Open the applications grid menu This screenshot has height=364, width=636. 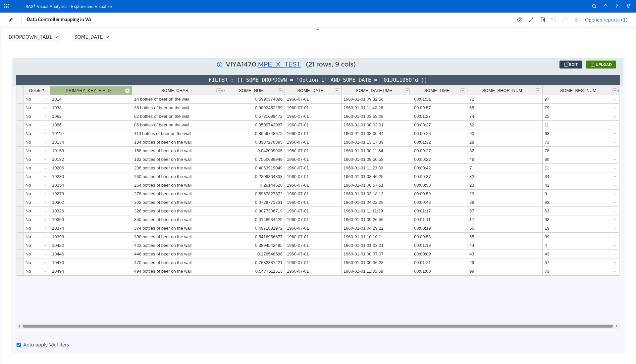coord(6,6)
